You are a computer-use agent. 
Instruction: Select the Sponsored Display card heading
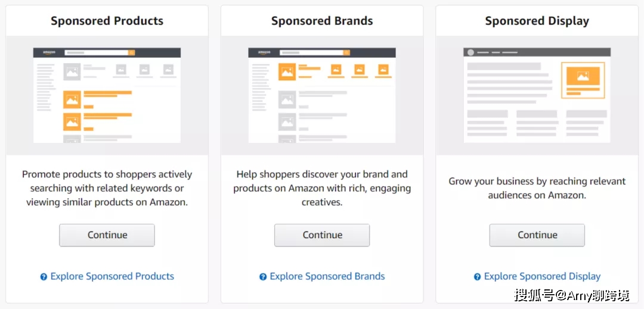(x=537, y=21)
